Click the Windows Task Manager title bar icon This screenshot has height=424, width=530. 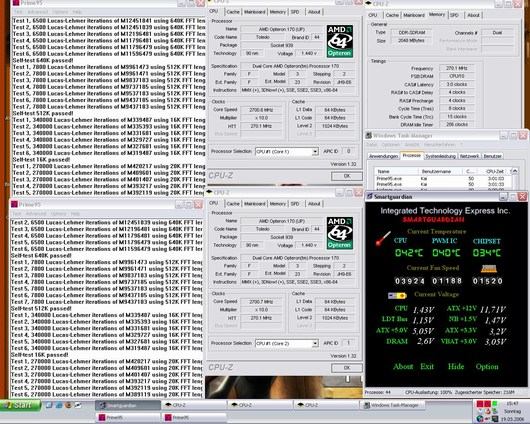(x=368, y=136)
